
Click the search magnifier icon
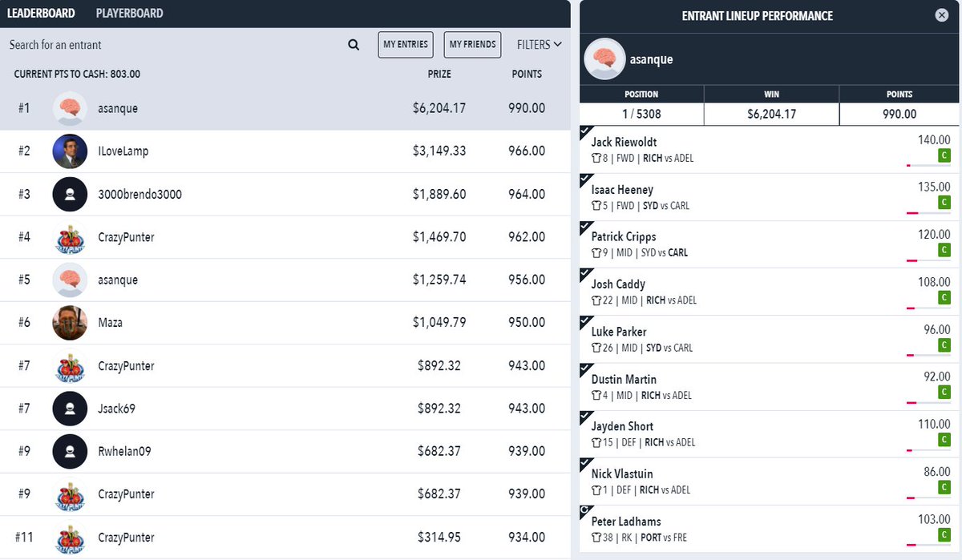[354, 45]
